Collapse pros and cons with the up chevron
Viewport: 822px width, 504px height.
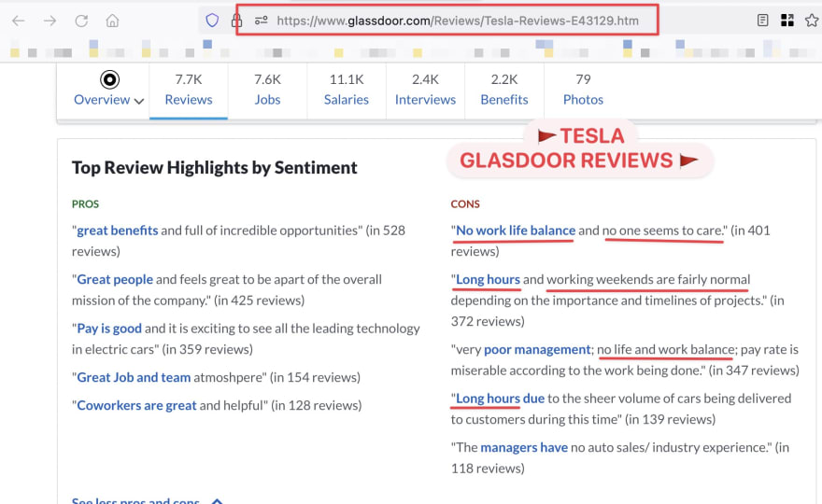[x=217, y=502]
